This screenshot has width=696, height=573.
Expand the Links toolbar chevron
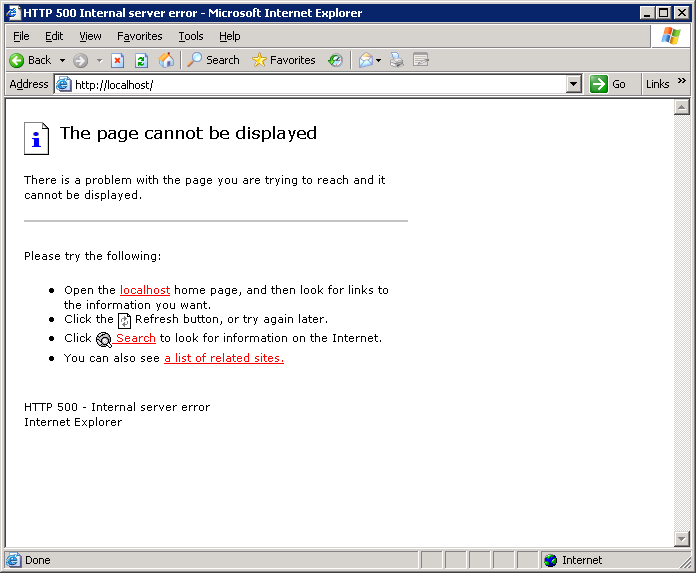(682, 82)
